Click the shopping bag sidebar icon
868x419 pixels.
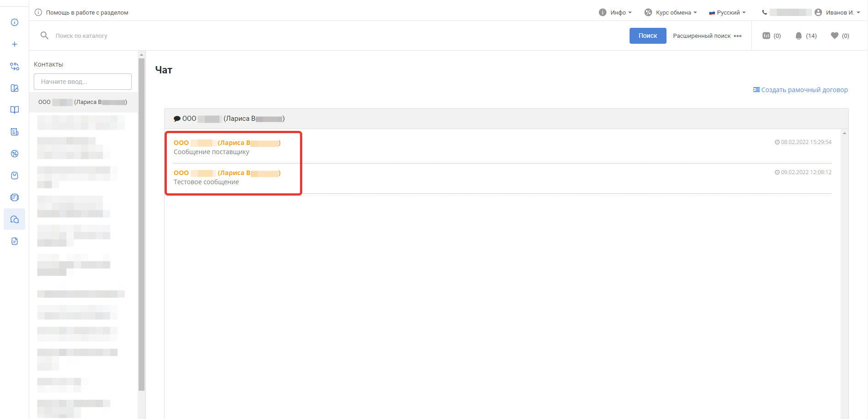[x=15, y=176]
